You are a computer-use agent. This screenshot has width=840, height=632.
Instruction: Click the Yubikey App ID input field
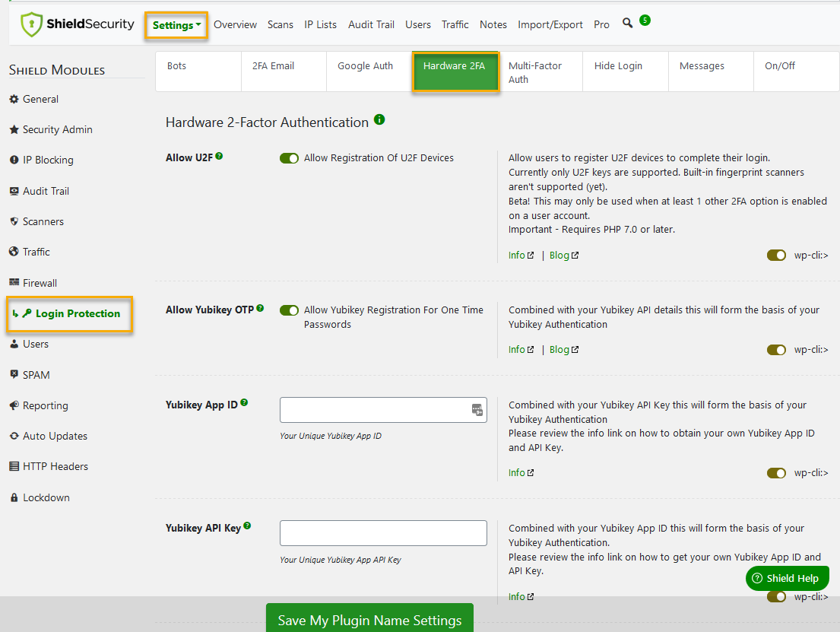(x=383, y=410)
